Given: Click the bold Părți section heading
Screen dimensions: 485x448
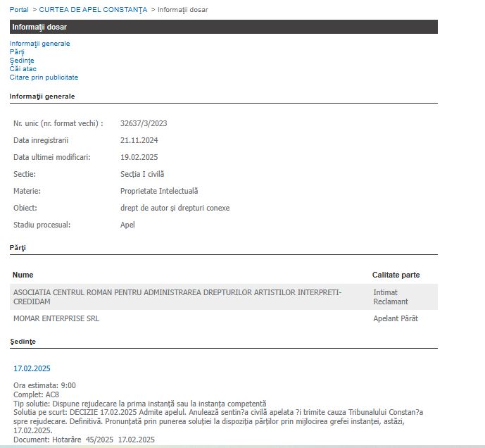Looking at the screenshot, I should [18, 248].
